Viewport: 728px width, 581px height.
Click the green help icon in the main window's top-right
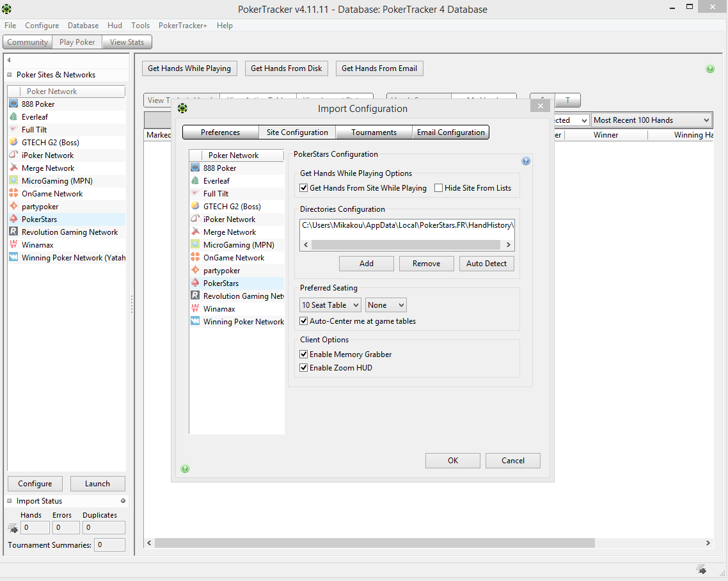(x=710, y=68)
